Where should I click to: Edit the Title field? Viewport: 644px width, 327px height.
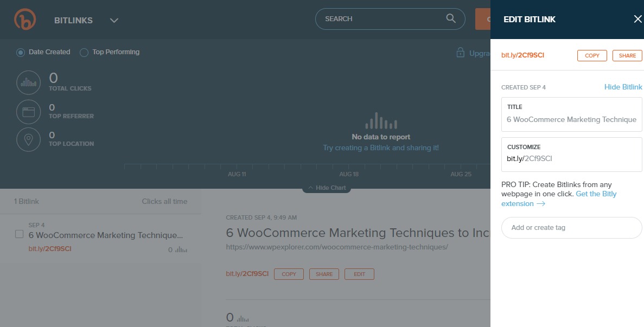click(571, 114)
